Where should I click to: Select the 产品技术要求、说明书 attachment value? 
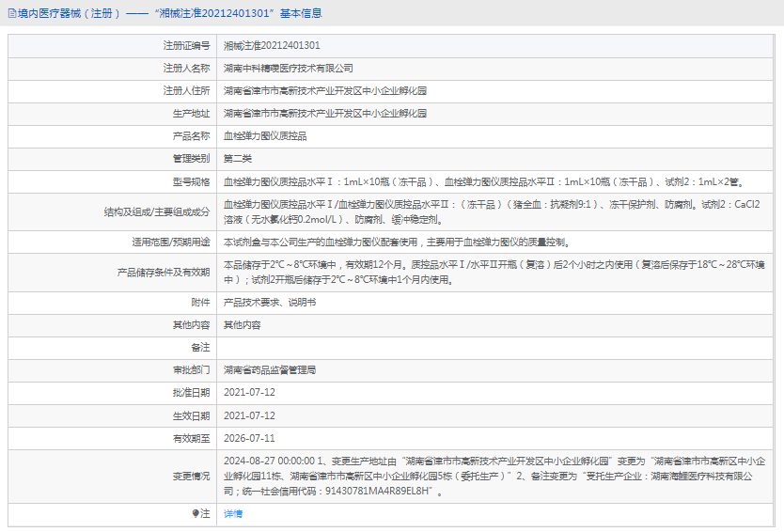pos(270,303)
